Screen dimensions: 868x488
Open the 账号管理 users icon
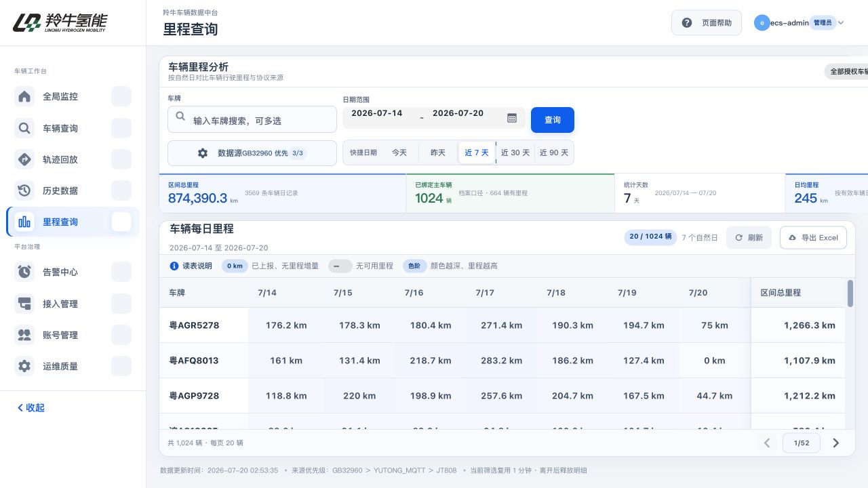click(24, 335)
